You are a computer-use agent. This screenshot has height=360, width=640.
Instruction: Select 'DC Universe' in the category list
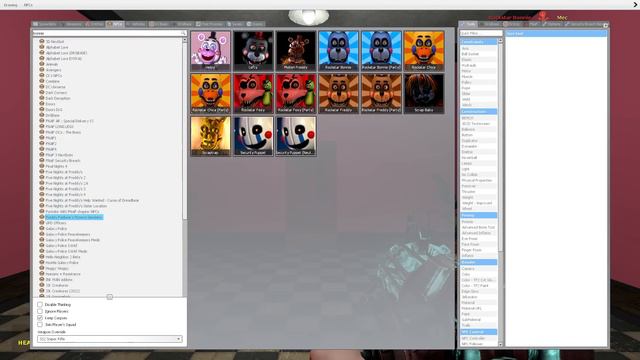(56, 87)
